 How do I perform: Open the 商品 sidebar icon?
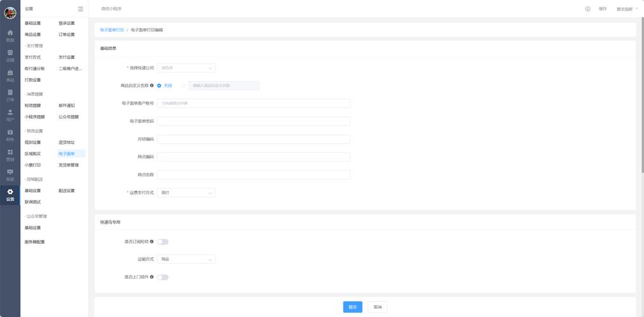pyautogui.click(x=10, y=76)
